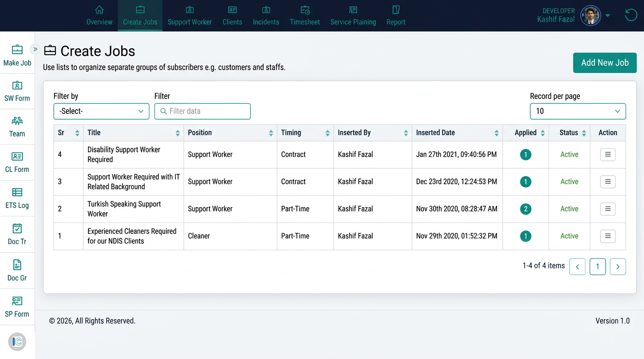Sort table by Inserted Date column
The image size is (644, 359).
click(x=496, y=133)
